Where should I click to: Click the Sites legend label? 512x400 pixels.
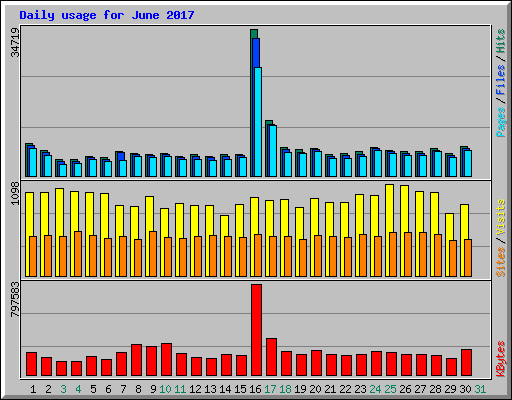point(501,262)
